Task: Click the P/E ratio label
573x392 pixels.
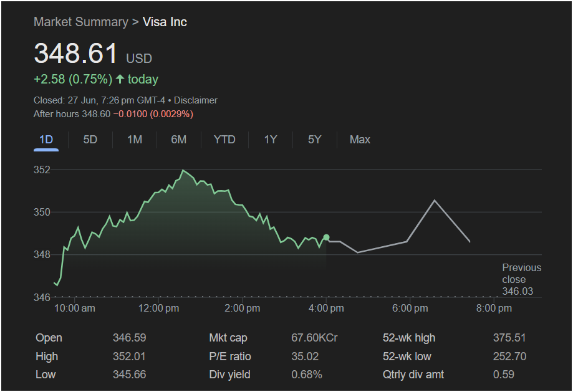Action: (x=230, y=356)
